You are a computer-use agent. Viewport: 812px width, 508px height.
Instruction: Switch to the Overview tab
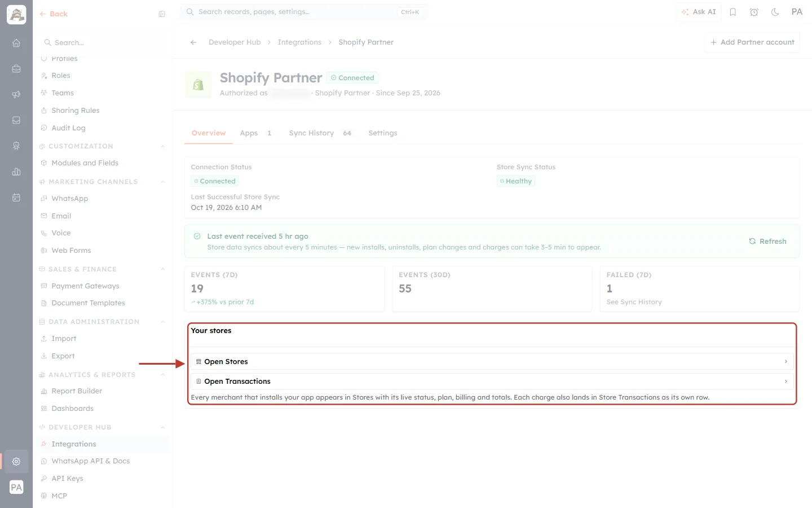pyautogui.click(x=209, y=133)
